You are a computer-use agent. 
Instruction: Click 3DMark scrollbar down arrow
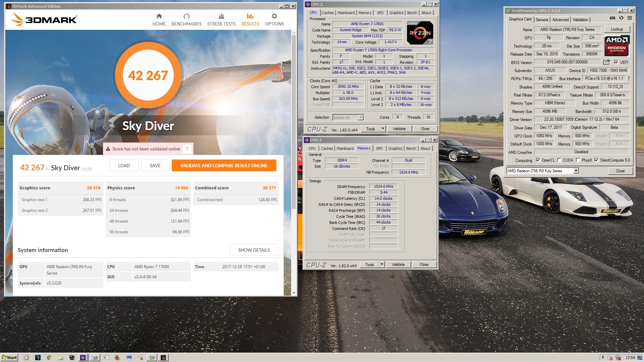tap(294, 293)
